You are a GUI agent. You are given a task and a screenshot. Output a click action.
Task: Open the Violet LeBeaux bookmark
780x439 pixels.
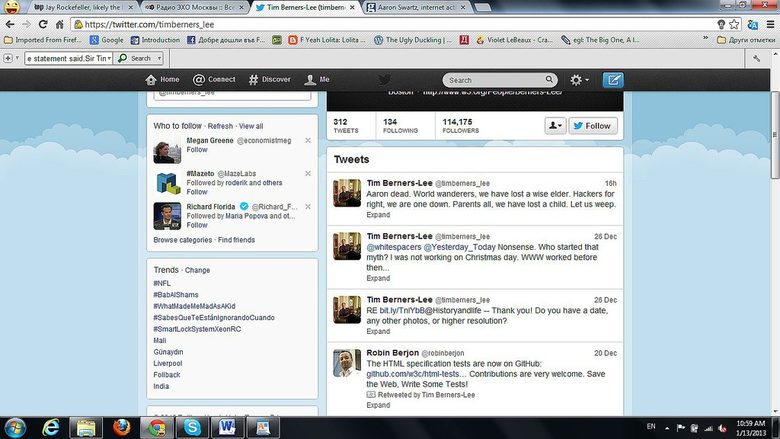click(514, 40)
